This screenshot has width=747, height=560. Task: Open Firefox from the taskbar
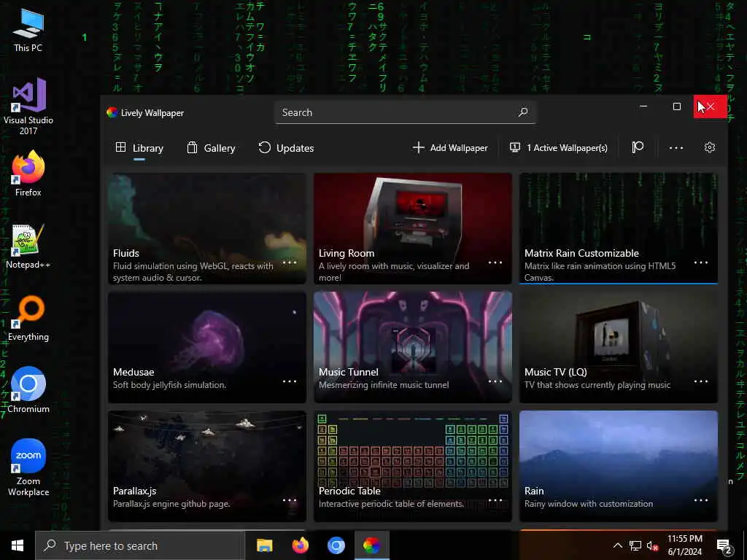coord(300,545)
